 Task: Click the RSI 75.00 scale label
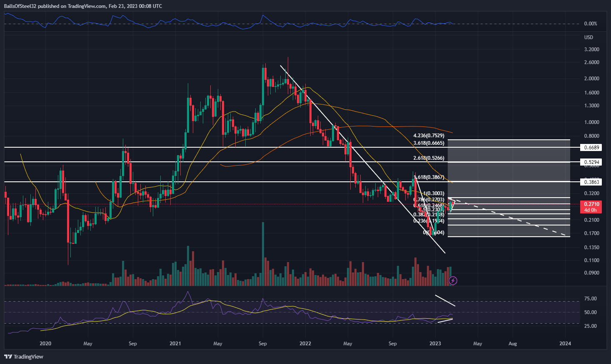(x=591, y=299)
